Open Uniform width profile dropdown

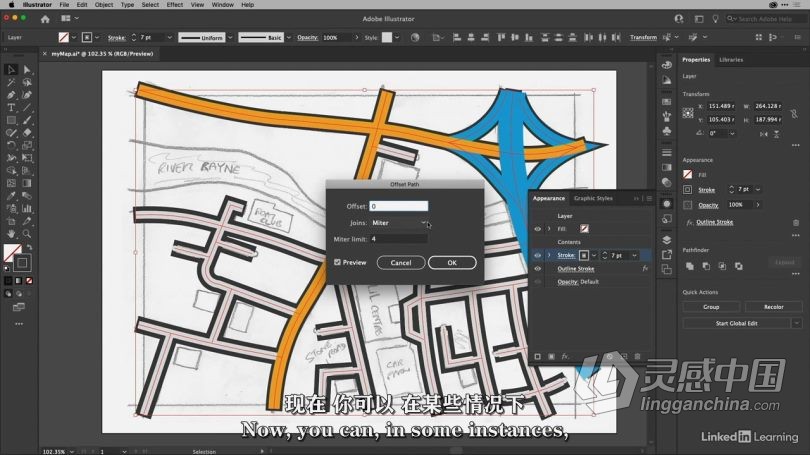pos(230,38)
